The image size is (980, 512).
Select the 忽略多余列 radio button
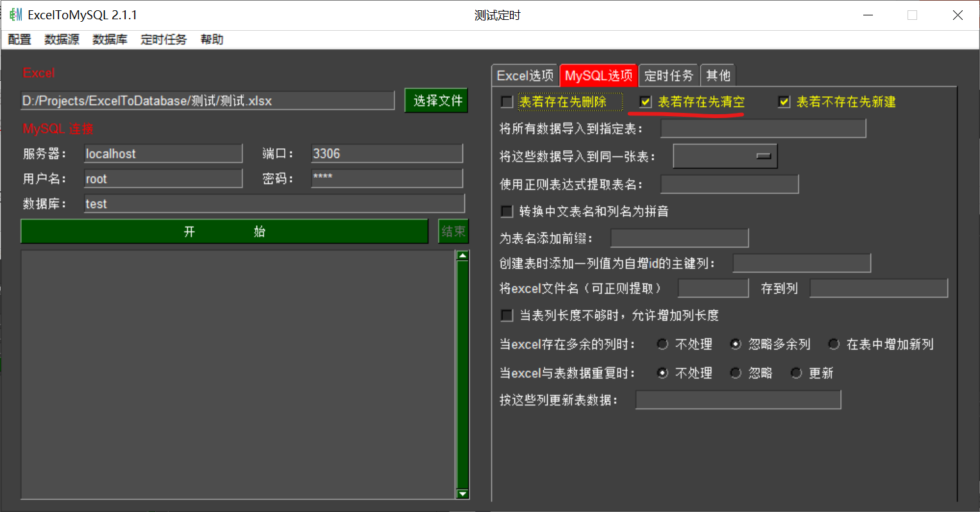point(736,345)
